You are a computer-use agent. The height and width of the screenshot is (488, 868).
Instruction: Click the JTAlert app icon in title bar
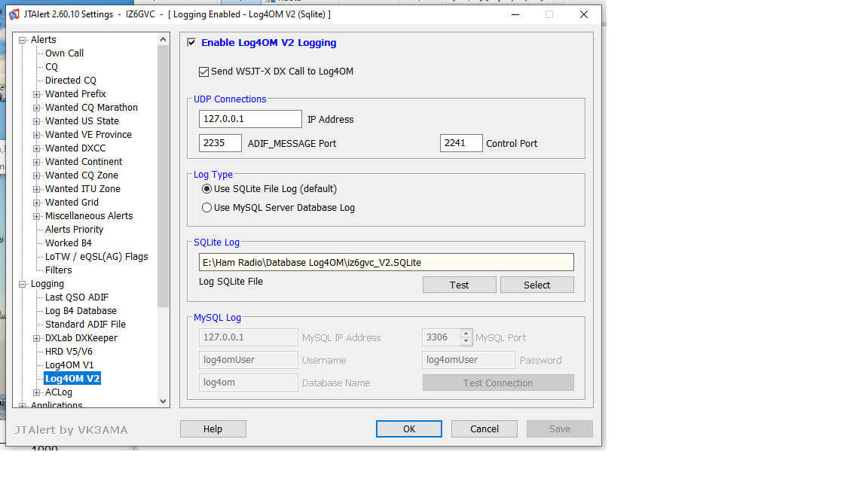[14, 14]
